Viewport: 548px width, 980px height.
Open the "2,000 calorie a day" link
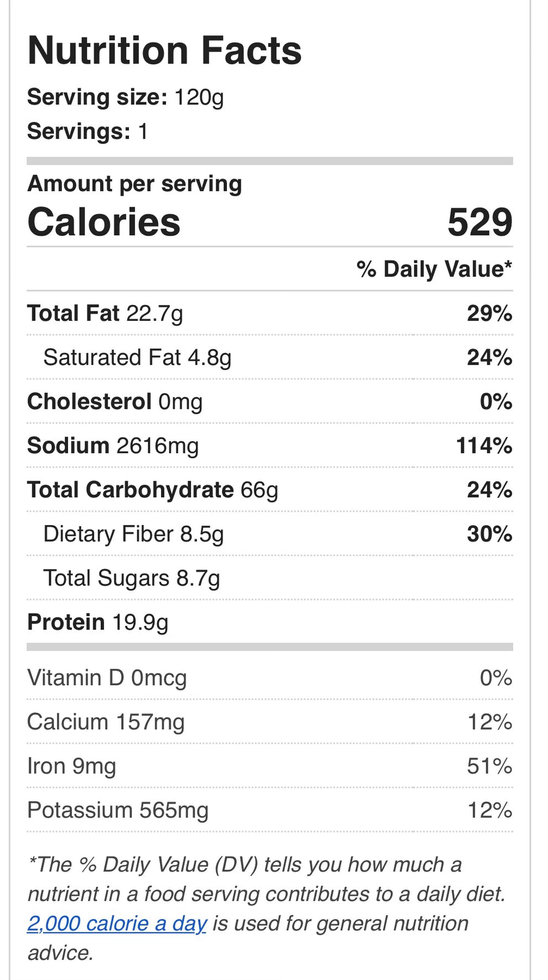[117, 923]
